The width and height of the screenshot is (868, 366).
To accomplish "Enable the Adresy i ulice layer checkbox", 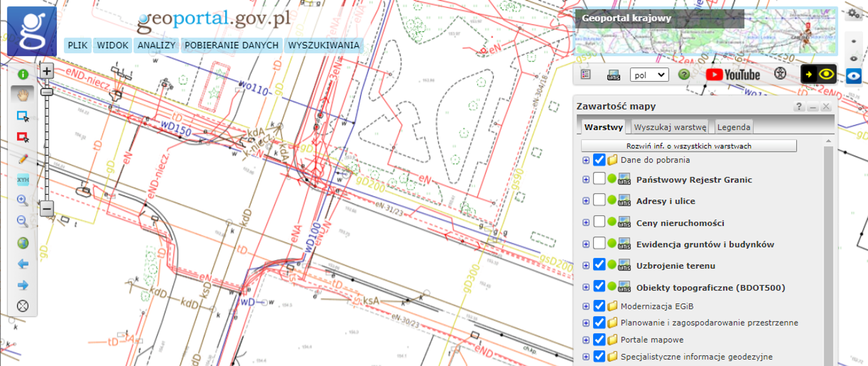I will pos(599,200).
